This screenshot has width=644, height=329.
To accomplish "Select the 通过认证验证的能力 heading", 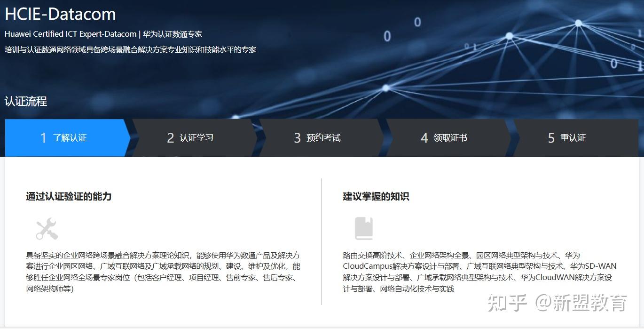I will [x=68, y=196].
